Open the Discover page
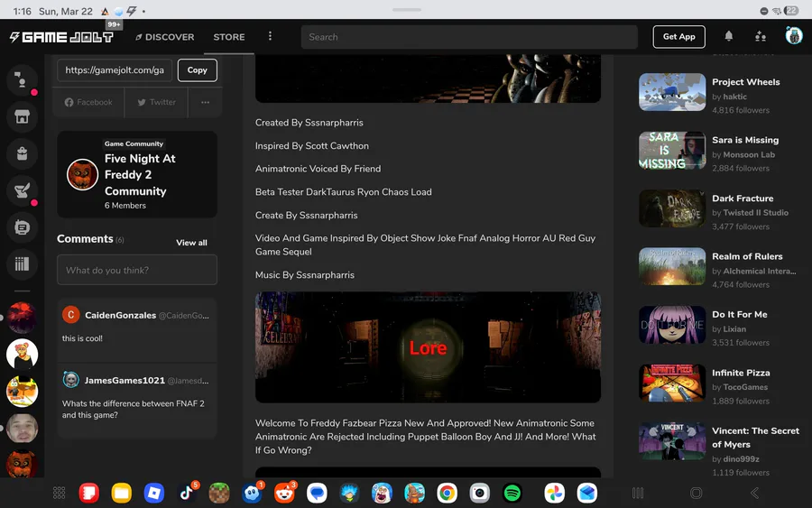The width and height of the screenshot is (812, 508). [x=165, y=37]
